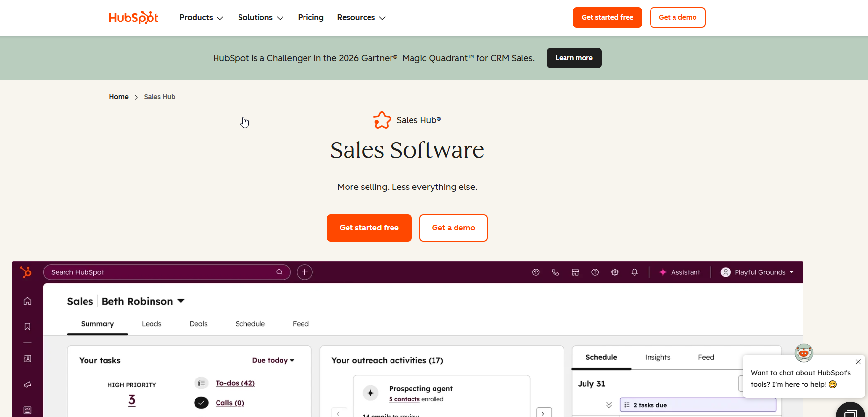This screenshot has height=417, width=868.
Task: Click the chatbot avatar icon
Action: pos(803,353)
